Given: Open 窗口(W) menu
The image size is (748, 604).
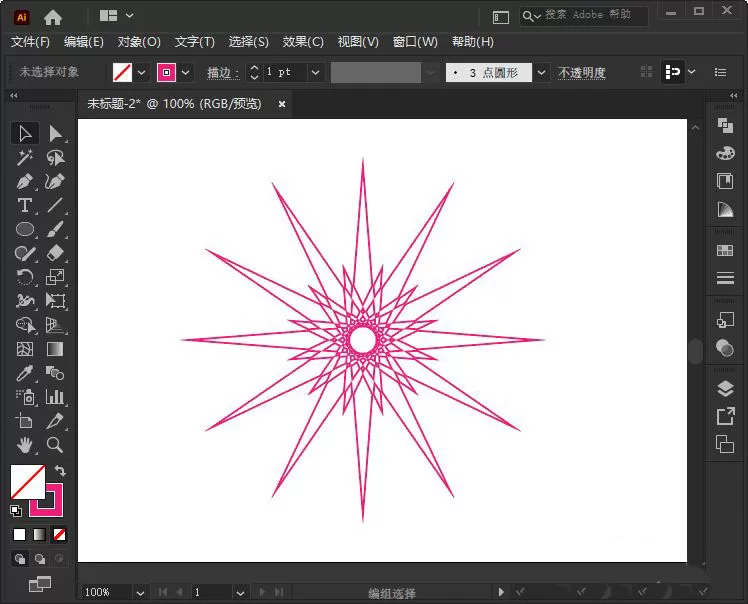Looking at the screenshot, I should [x=415, y=42].
